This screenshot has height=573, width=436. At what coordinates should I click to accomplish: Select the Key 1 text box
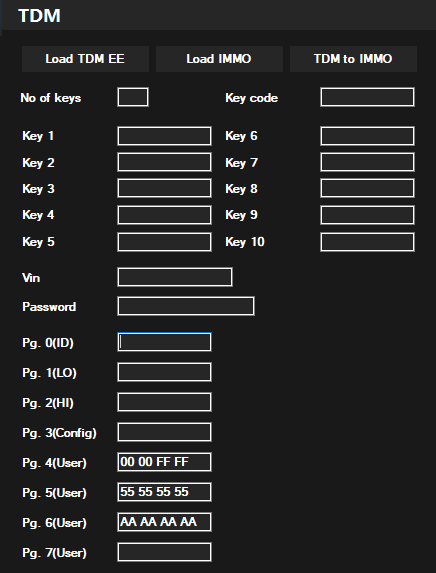[x=164, y=136]
